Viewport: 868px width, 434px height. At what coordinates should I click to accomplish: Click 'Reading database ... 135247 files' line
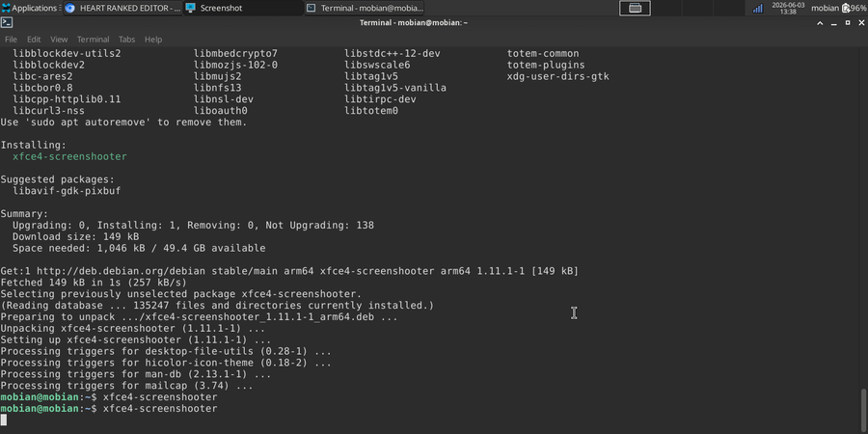tap(217, 306)
